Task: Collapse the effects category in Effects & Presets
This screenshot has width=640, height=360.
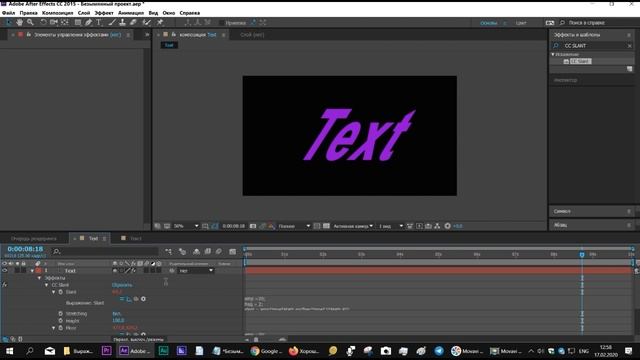Action: pyautogui.click(x=553, y=54)
